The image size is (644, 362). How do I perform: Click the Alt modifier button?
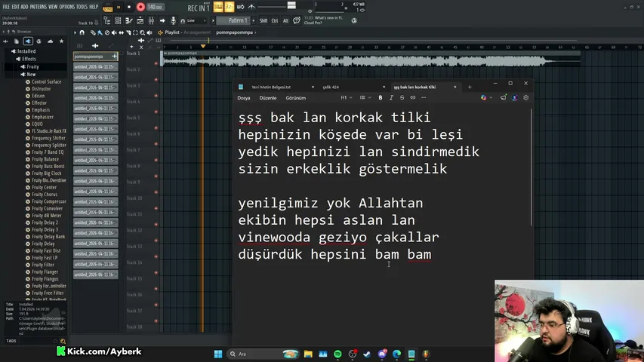285,20
